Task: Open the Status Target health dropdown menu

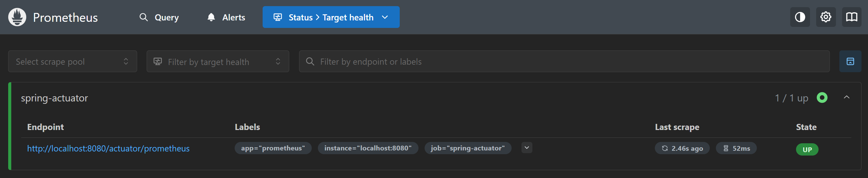Action: coord(331,17)
